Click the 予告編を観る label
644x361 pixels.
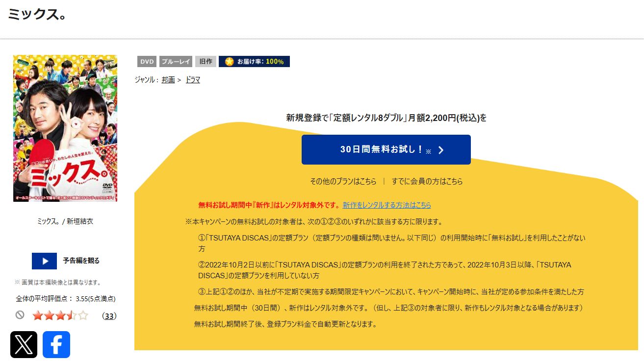(81, 261)
